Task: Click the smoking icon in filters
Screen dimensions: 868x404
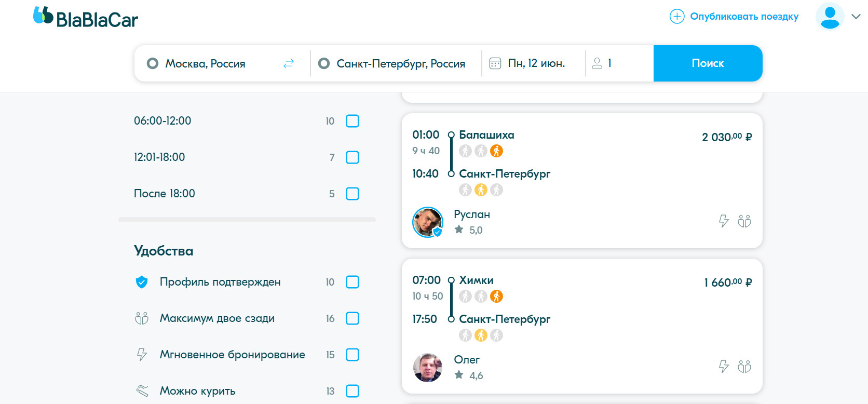Action: [x=142, y=391]
